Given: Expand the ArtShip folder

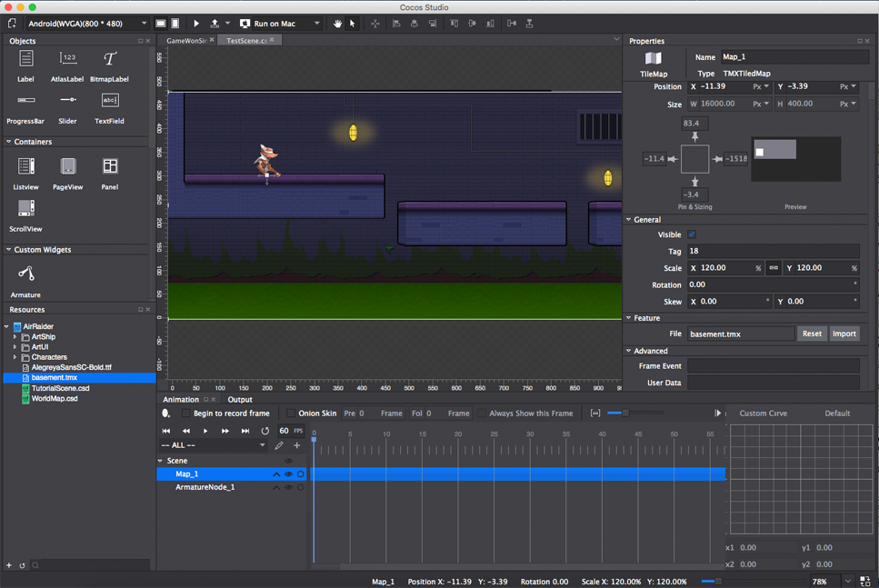Looking at the screenshot, I should click(x=15, y=337).
